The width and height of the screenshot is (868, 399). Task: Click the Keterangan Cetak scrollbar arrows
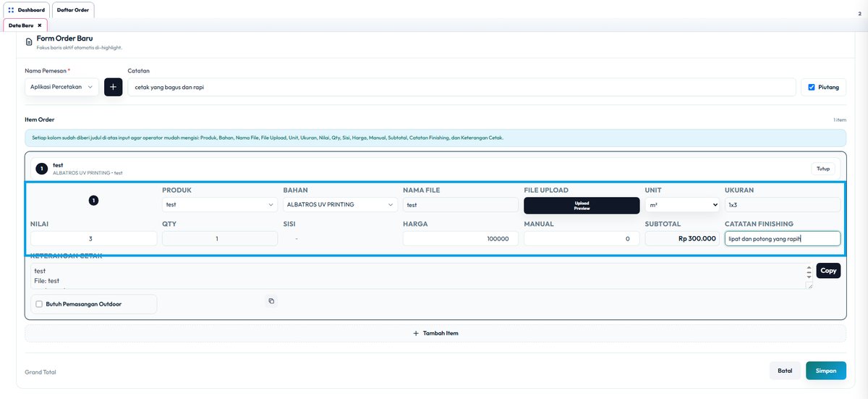point(809,272)
